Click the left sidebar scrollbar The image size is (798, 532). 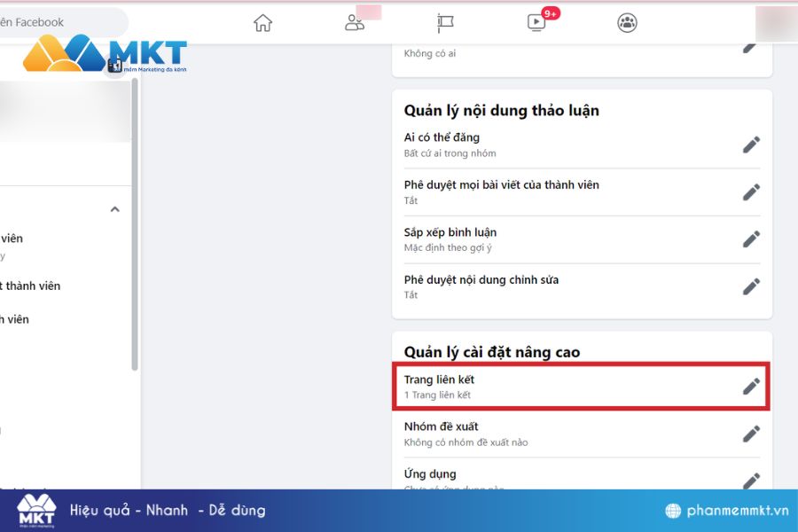[x=135, y=224]
